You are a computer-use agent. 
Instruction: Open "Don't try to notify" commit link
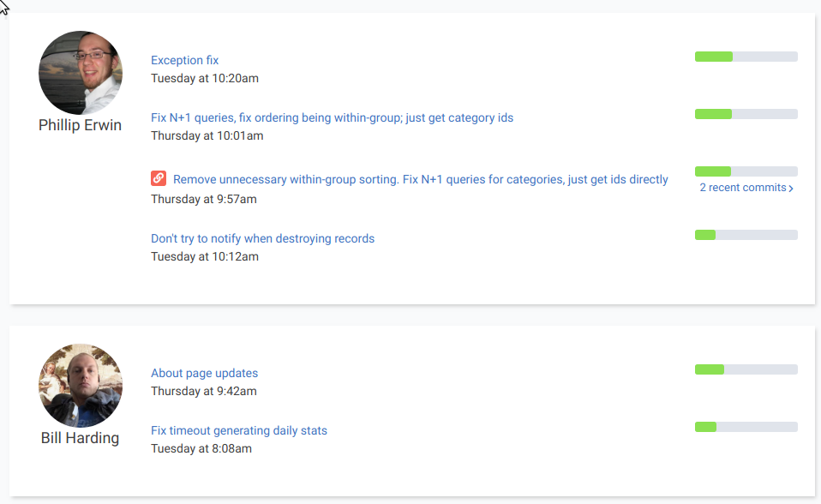(x=262, y=238)
